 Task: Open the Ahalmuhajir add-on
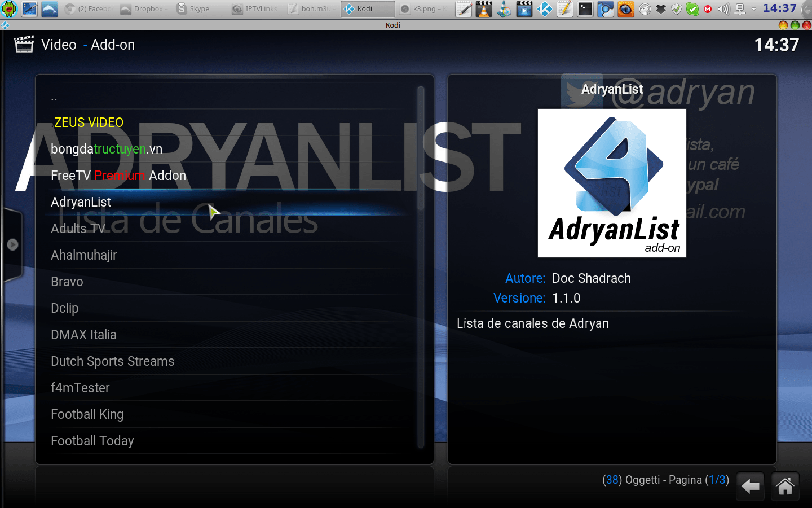coord(228,255)
